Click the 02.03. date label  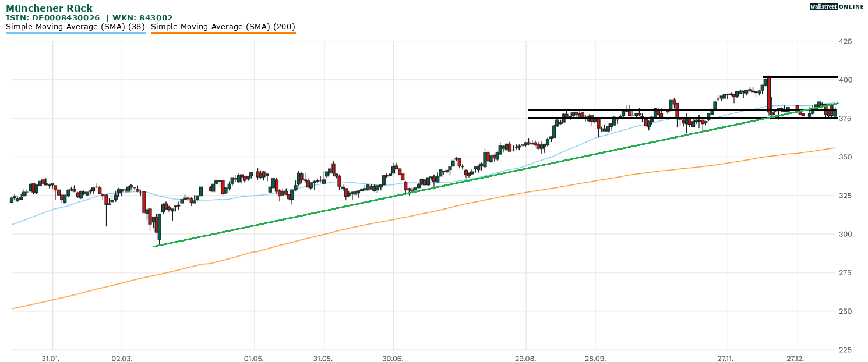pos(122,357)
